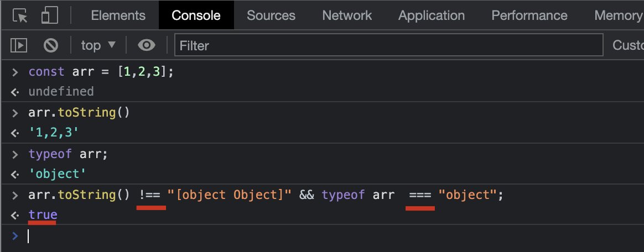Clear console using the ban icon
644x252 pixels.
[51, 45]
